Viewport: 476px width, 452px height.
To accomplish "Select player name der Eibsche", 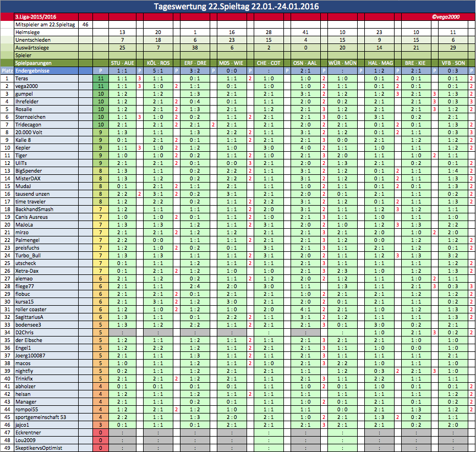I will 29,340.
